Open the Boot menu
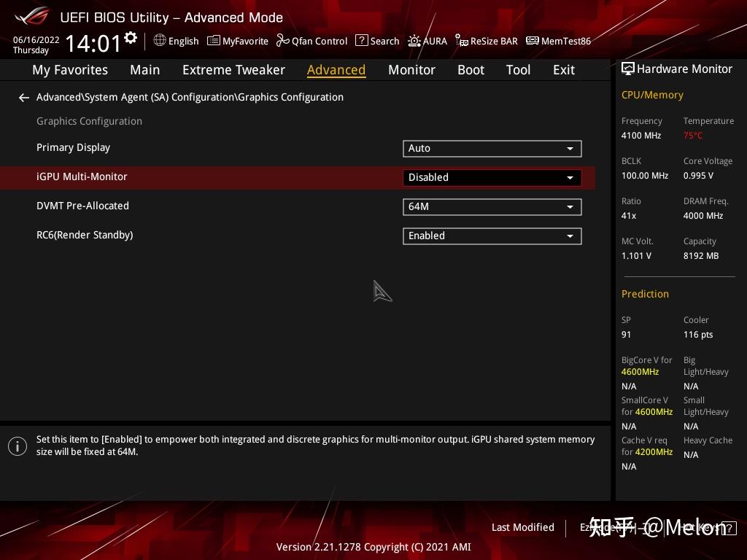The height and width of the screenshot is (560, 747). pyautogui.click(x=471, y=69)
